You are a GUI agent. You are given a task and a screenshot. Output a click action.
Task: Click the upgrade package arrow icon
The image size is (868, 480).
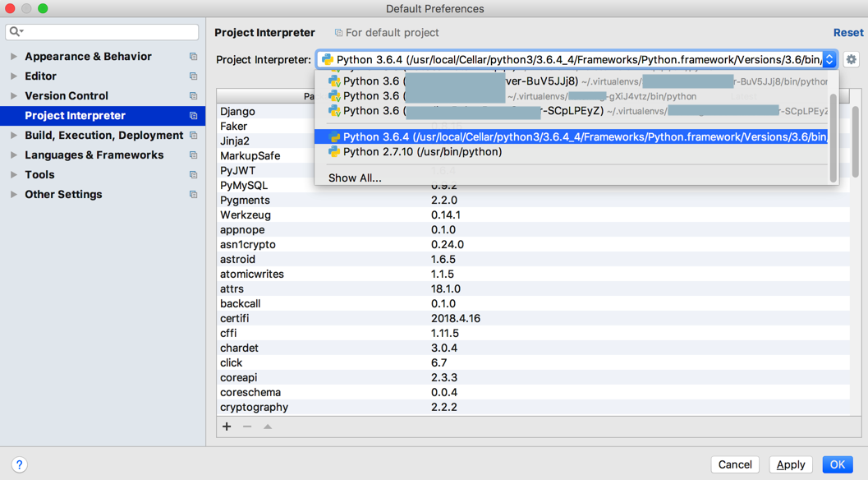(268, 427)
